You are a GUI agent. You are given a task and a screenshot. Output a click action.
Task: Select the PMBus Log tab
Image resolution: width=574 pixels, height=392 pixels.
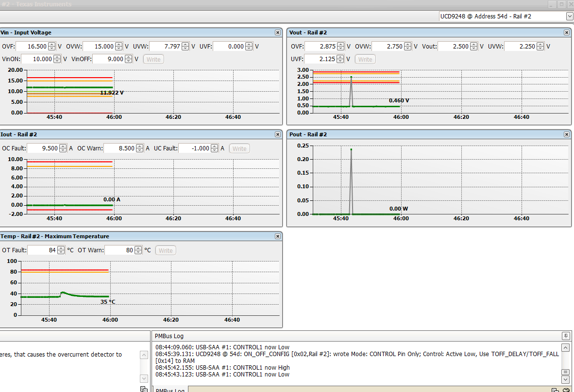click(x=170, y=390)
